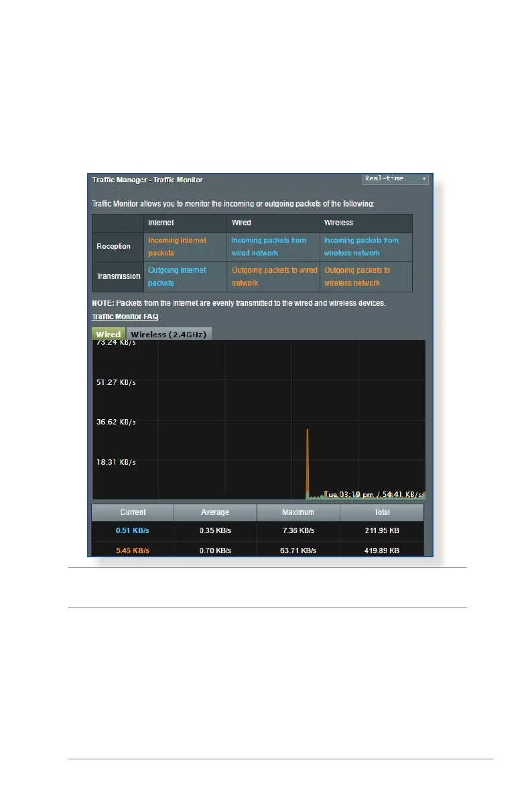
Task: Click the 5.45 KB/s current value
Action: 133,551
